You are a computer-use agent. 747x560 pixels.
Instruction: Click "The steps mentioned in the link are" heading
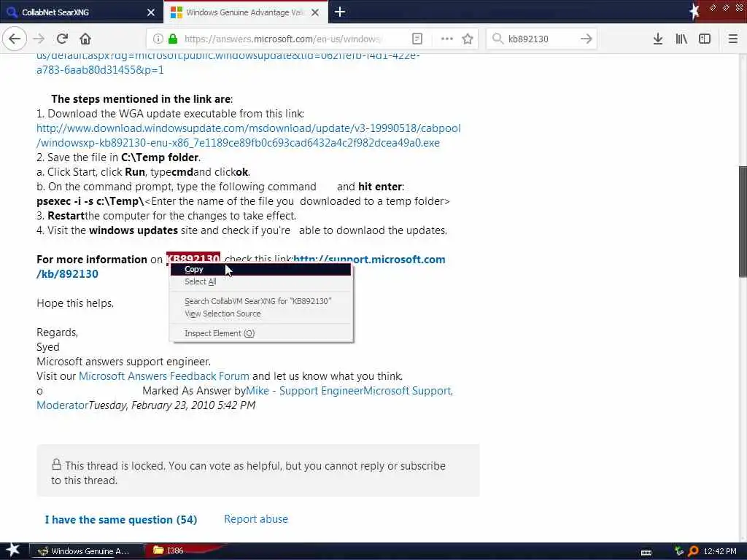[x=141, y=99]
